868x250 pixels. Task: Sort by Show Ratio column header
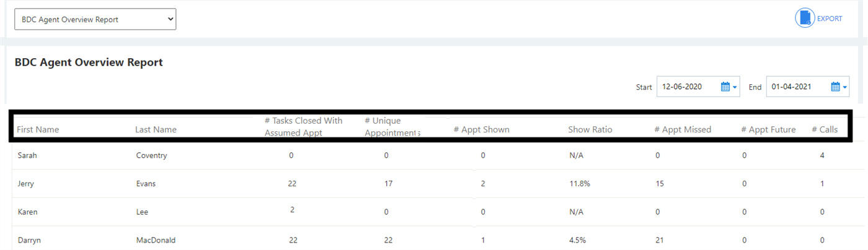coord(590,130)
